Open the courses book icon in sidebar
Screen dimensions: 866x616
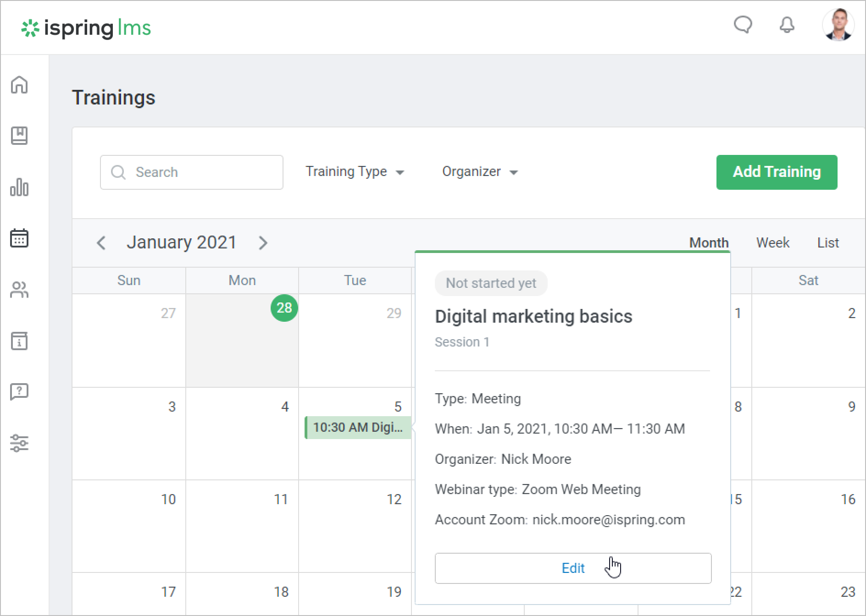pos(19,136)
